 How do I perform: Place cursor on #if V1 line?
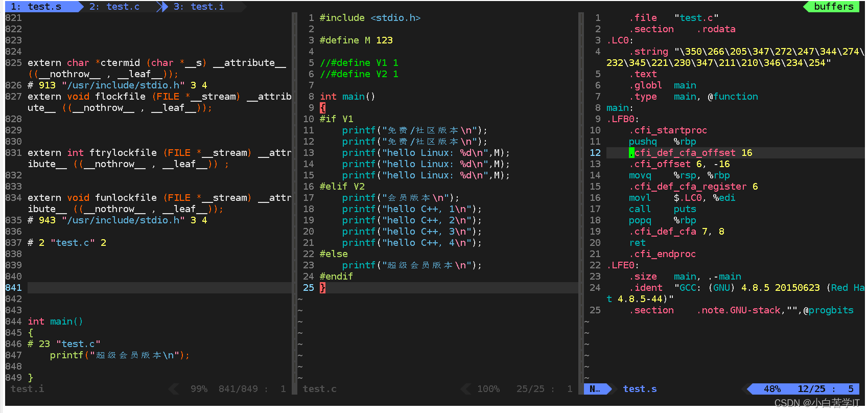(x=336, y=119)
